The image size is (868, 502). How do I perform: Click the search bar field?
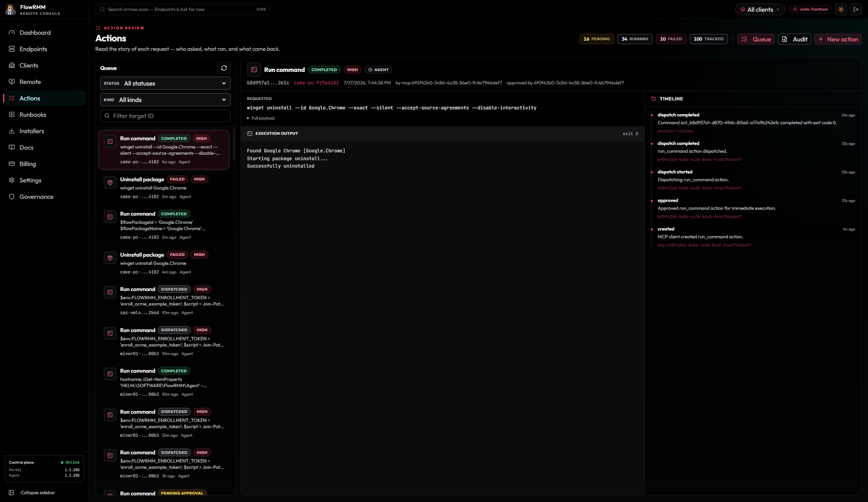[183, 9]
